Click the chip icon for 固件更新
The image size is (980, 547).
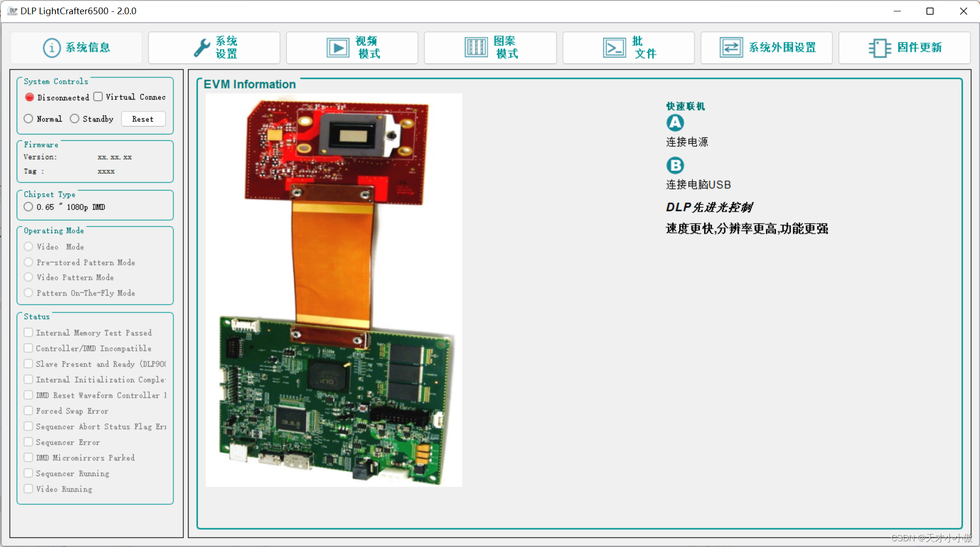click(879, 47)
